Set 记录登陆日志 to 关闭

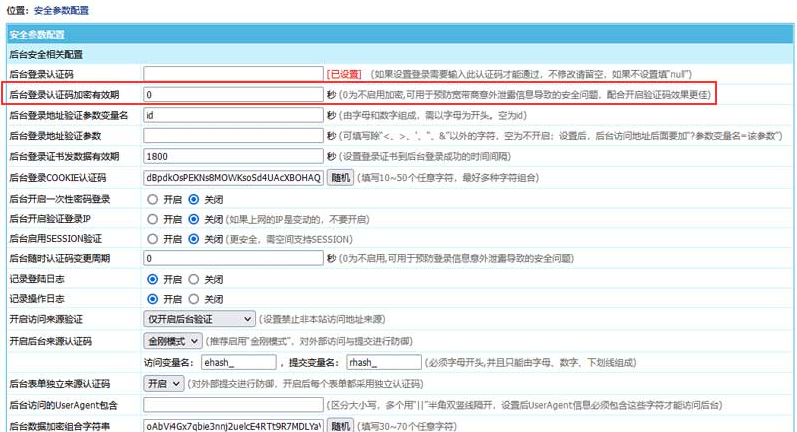(x=194, y=279)
